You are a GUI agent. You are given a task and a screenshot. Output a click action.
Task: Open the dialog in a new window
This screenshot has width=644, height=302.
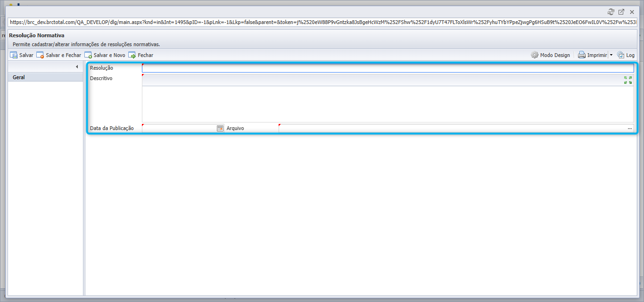(x=621, y=12)
